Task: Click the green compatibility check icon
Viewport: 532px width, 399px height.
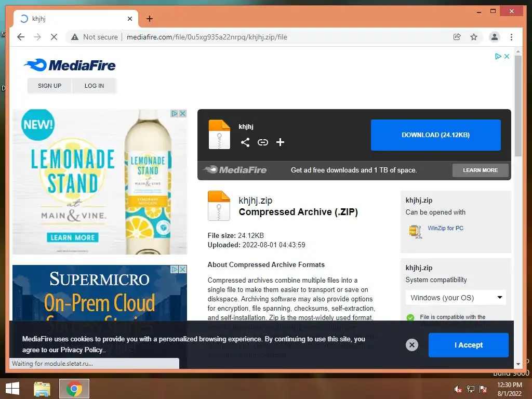Action: pos(410,317)
